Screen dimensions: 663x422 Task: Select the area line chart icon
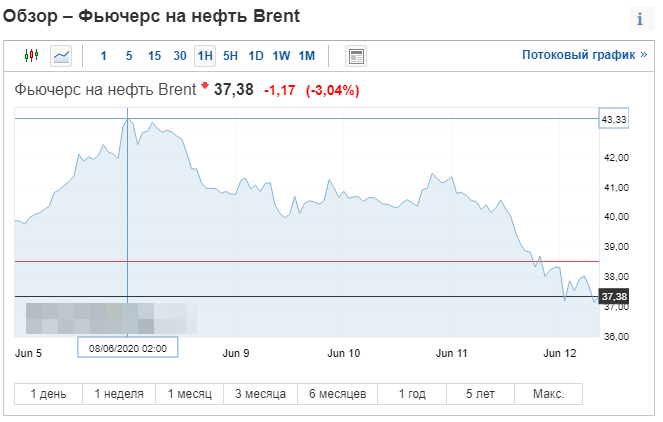pyautogui.click(x=61, y=56)
